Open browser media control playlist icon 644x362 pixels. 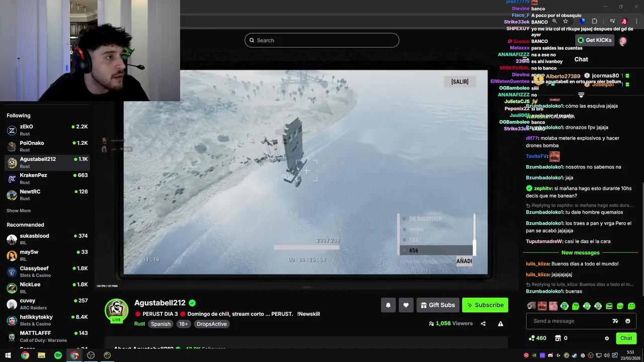[x=612, y=21]
